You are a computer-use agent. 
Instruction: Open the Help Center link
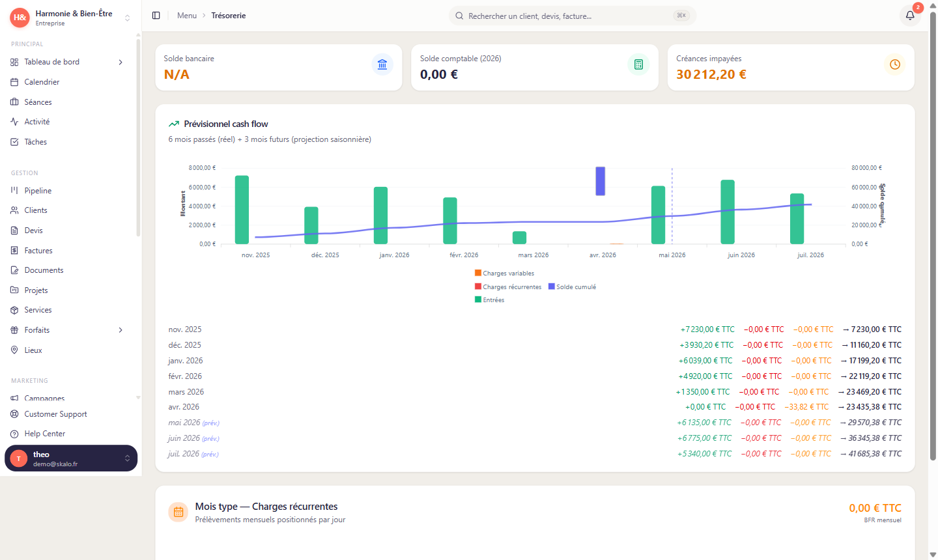point(44,434)
